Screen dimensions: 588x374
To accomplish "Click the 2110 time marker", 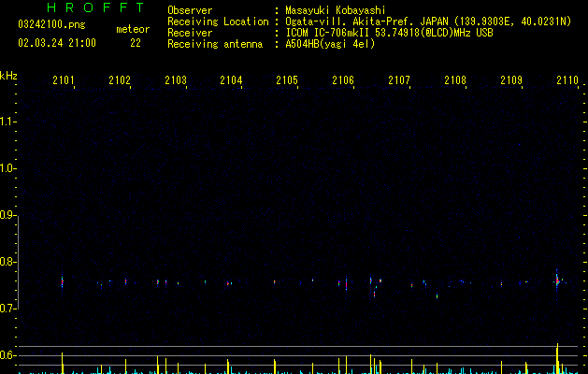I will tap(567, 80).
